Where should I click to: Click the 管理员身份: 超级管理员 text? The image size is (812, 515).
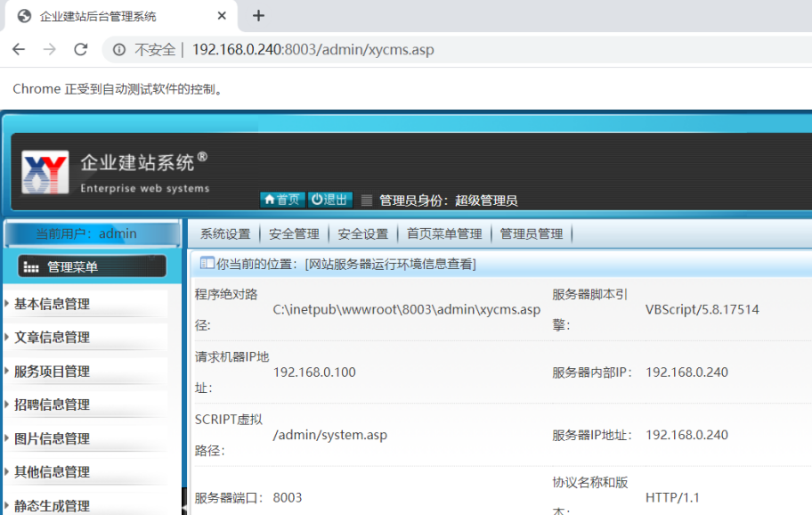449,200
